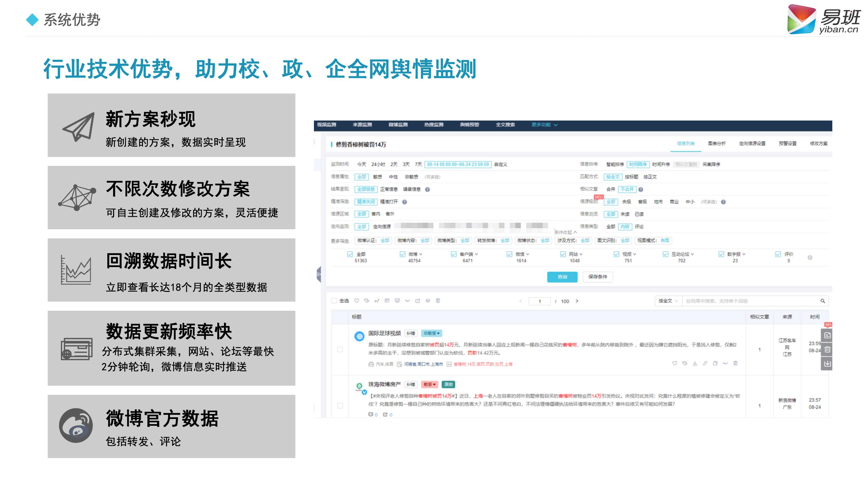Click the floating download icon on right edge
Image resolution: width=868 pixels, height=486 pixels.
tap(827, 364)
